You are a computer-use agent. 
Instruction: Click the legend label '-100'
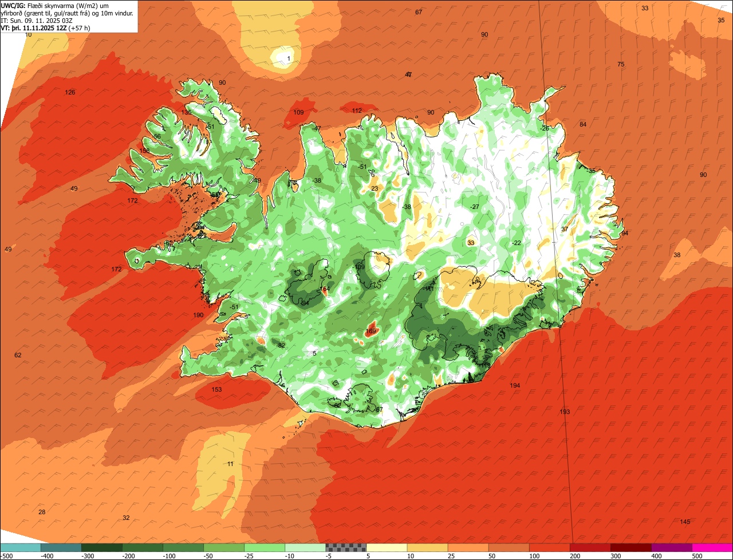coord(170,556)
